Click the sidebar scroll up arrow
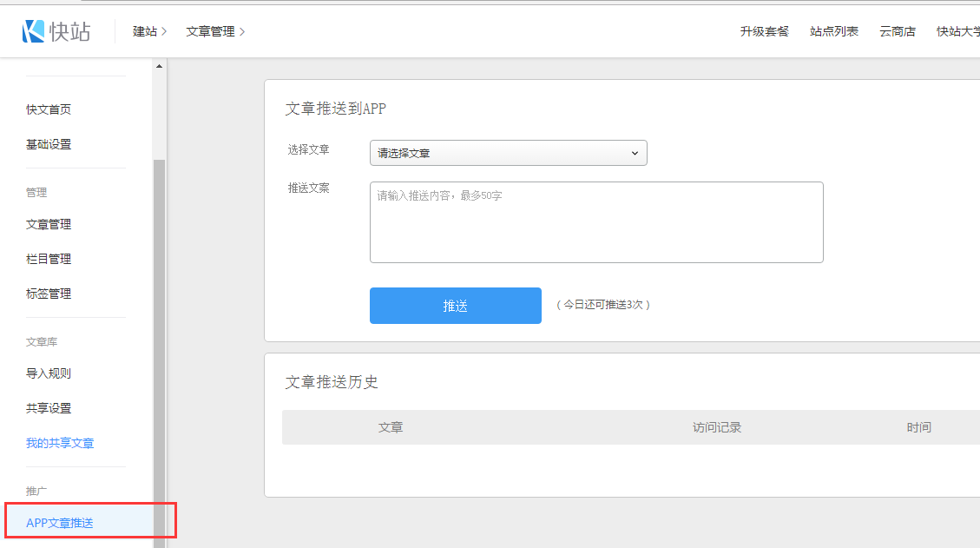 tap(159, 67)
